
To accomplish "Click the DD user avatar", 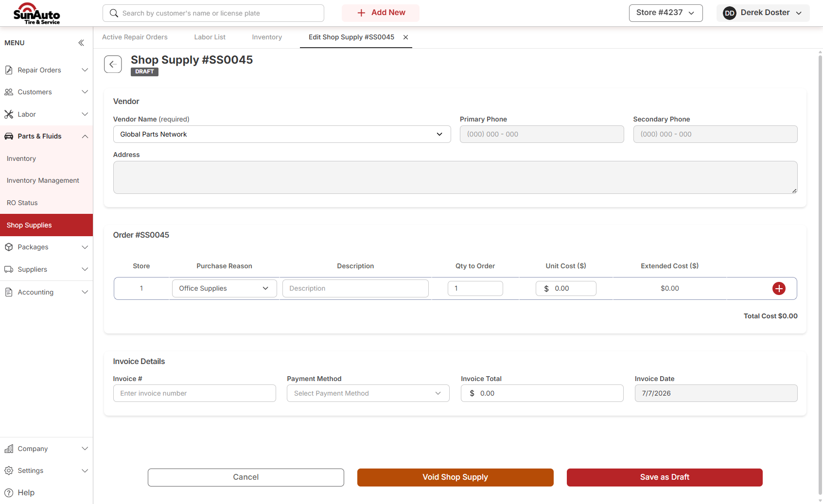I will [x=729, y=13].
